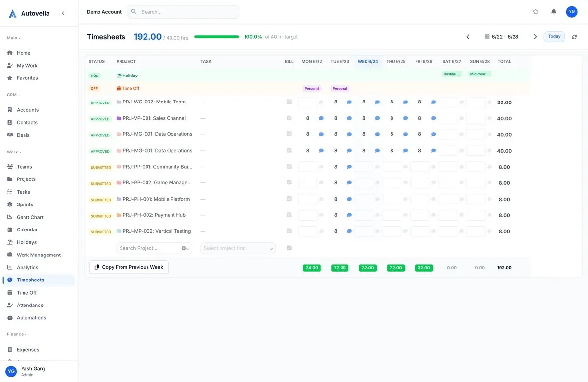Open the comment icon for Community Building Tuesday
The image size is (588, 382).
click(349, 167)
